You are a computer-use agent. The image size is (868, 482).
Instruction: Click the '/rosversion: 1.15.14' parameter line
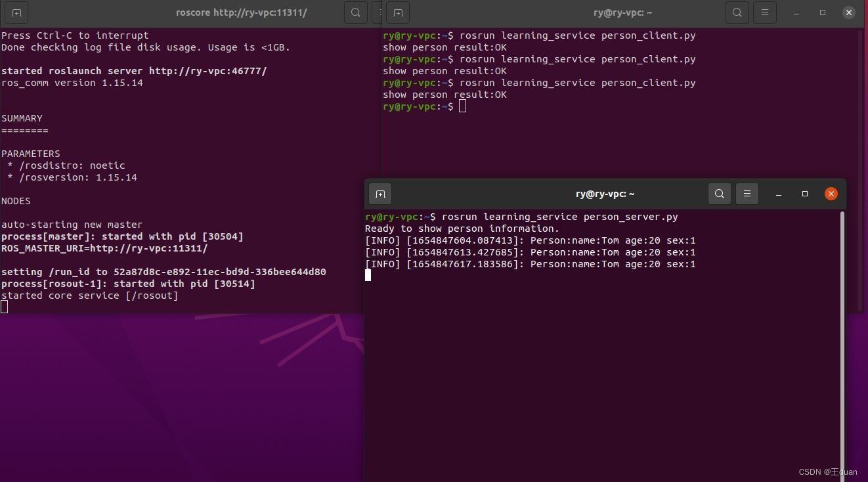click(72, 177)
